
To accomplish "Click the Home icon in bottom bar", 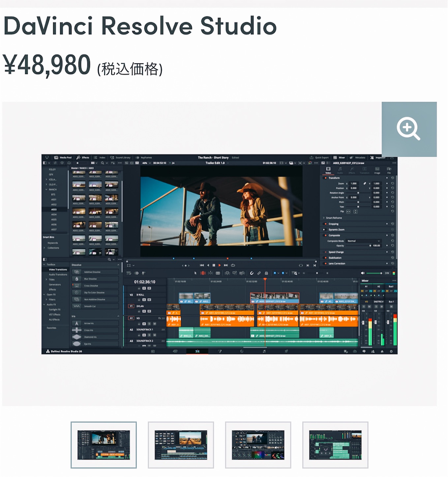I will tap(382, 351).
